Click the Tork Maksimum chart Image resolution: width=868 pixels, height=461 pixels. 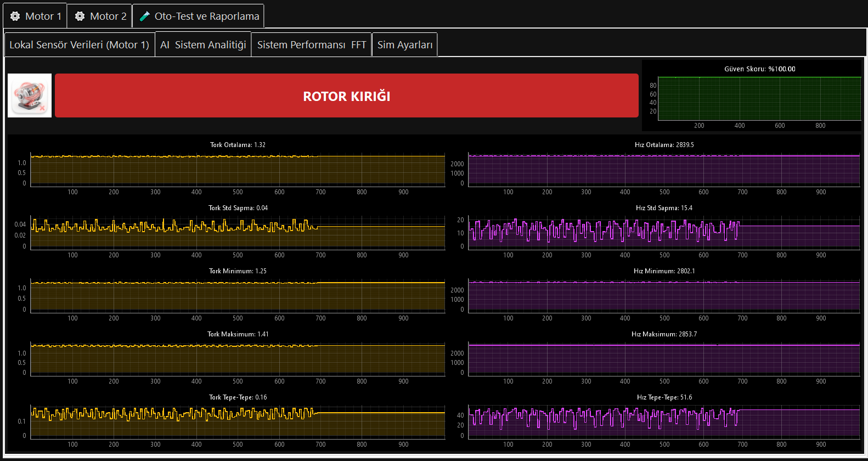(238, 359)
